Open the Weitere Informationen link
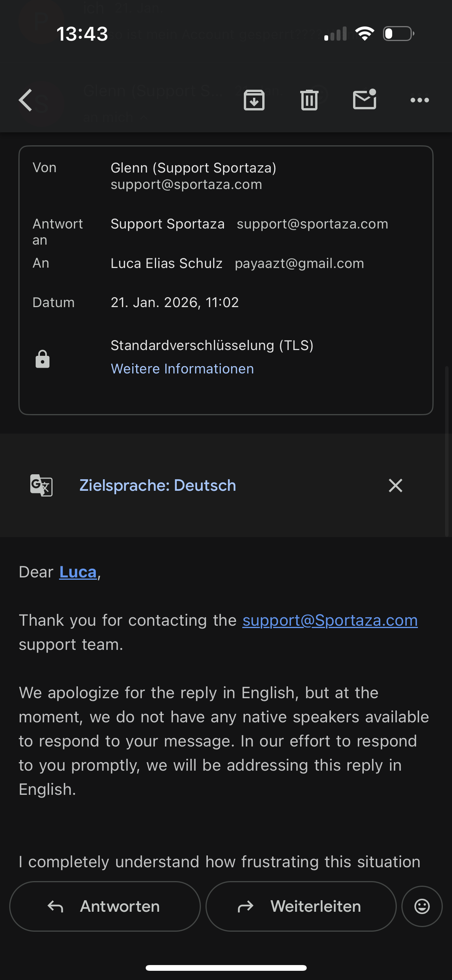Image resolution: width=452 pixels, height=980 pixels. (182, 369)
